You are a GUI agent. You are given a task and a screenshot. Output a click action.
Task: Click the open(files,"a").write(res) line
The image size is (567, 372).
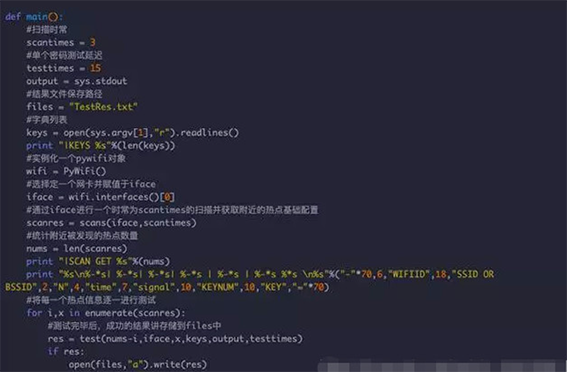tap(138, 364)
